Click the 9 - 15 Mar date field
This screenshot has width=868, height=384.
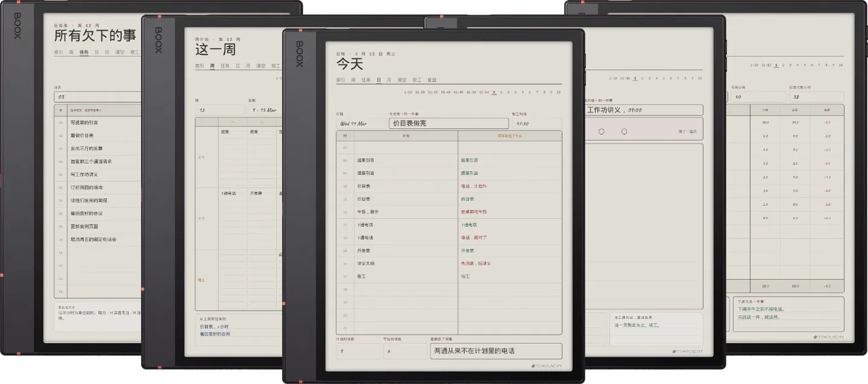click(x=266, y=110)
